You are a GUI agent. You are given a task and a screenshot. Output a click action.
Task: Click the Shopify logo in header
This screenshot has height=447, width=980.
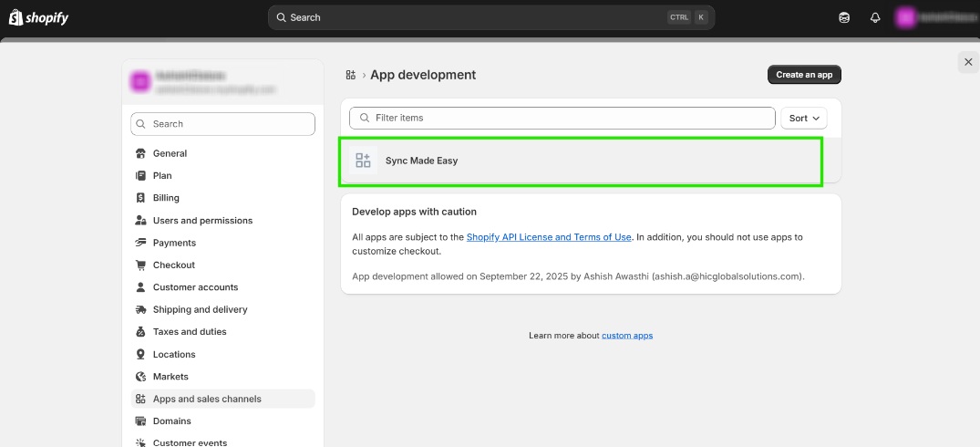(x=38, y=17)
